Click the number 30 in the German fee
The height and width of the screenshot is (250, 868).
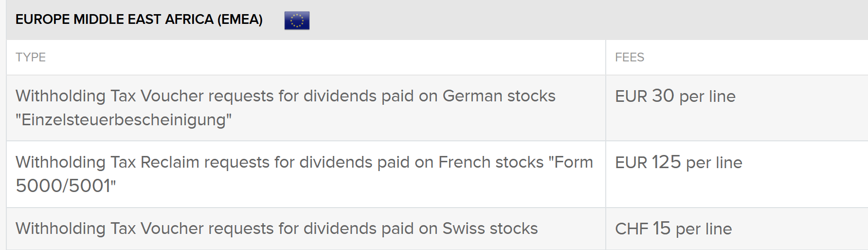pyautogui.click(x=663, y=96)
